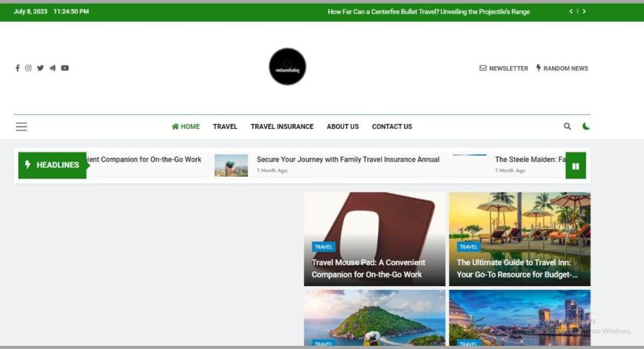Open the YouTube social icon

click(65, 68)
